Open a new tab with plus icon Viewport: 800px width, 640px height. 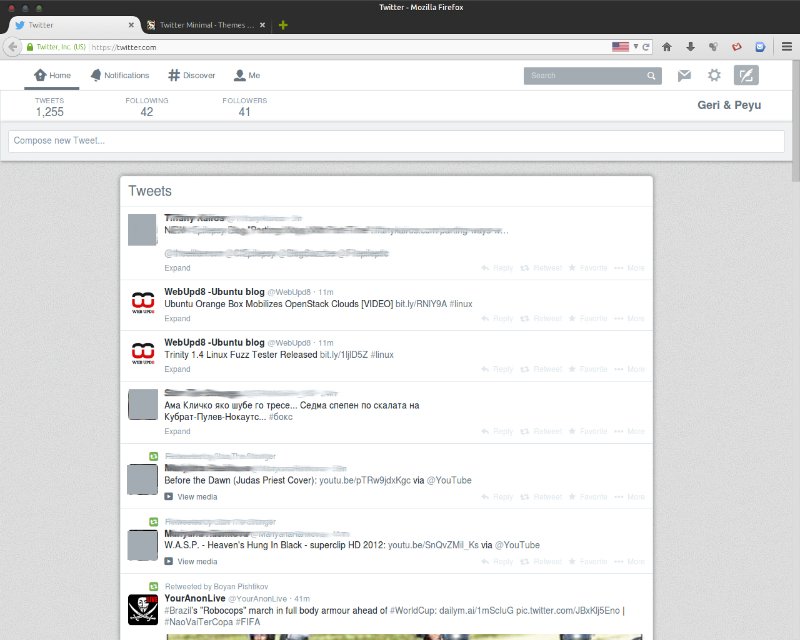283,25
